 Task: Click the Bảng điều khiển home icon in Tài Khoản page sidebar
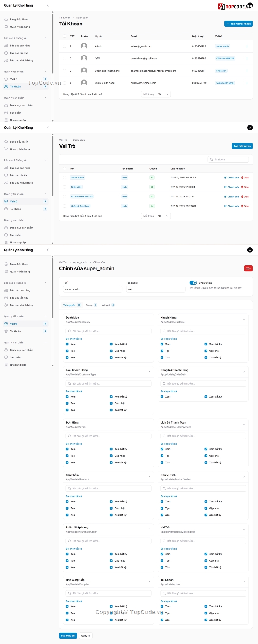(6, 19)
